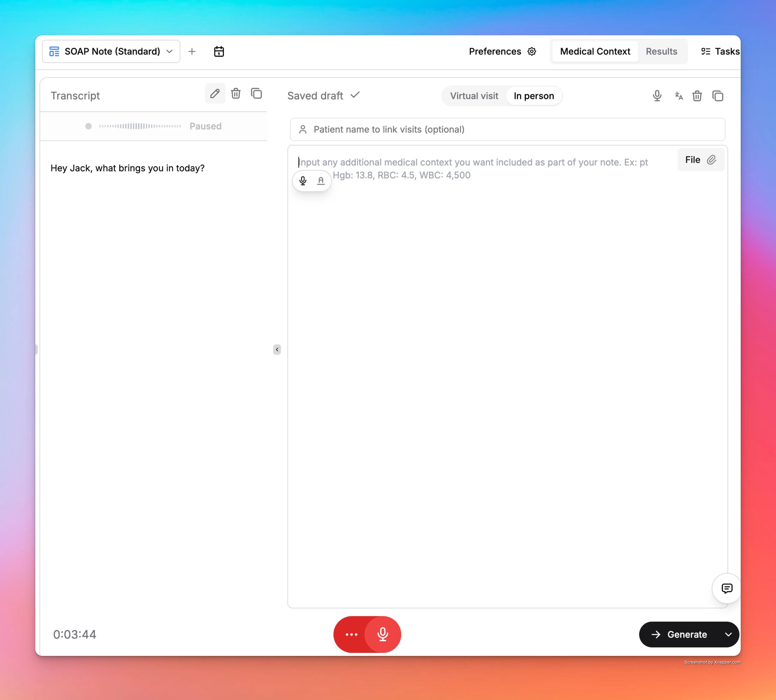This screenshot has width=776, height=700.
Task: Expand the Generate button dropdown arrow
Action: (728, 634)
